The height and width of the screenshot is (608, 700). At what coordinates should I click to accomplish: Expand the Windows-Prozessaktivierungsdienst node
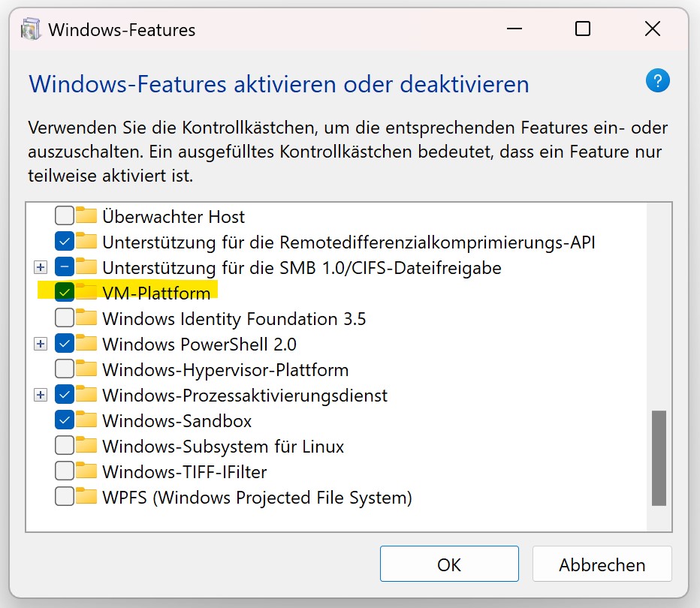(41, 395)
